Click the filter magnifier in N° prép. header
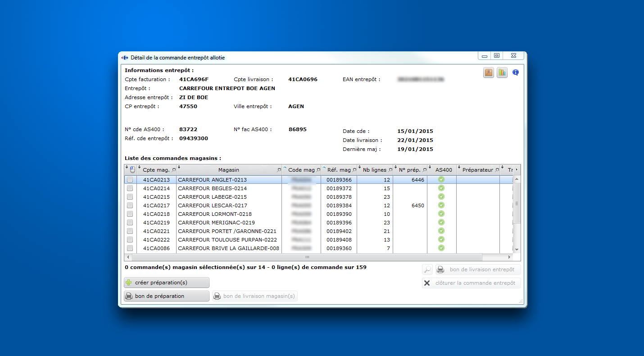The height and width of the screenshot is (356, 644). (425, 170)
